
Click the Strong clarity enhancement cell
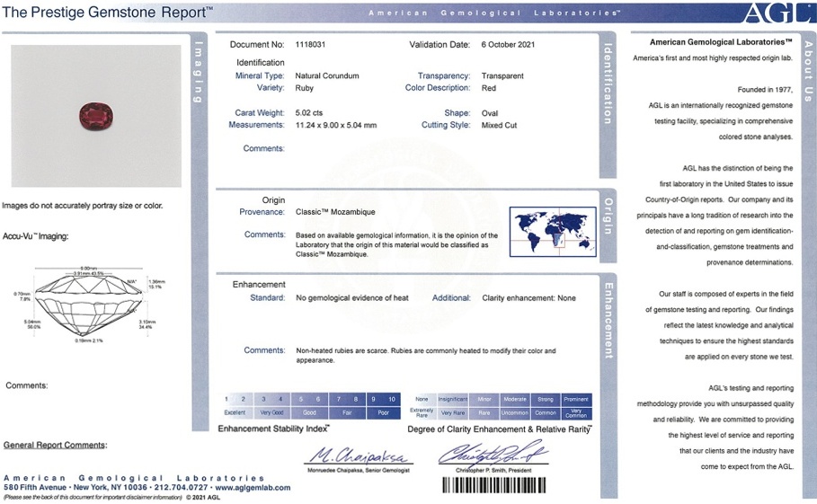click(x=546, y=400)
